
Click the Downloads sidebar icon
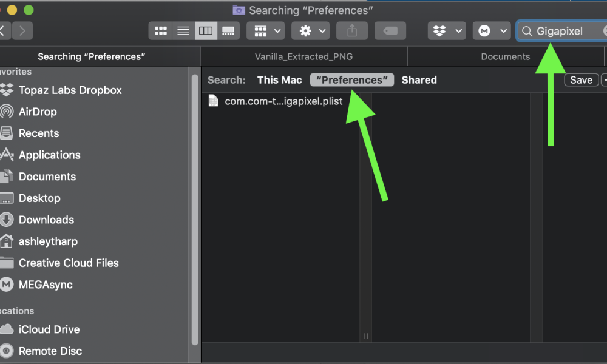[x=7, y=220]
